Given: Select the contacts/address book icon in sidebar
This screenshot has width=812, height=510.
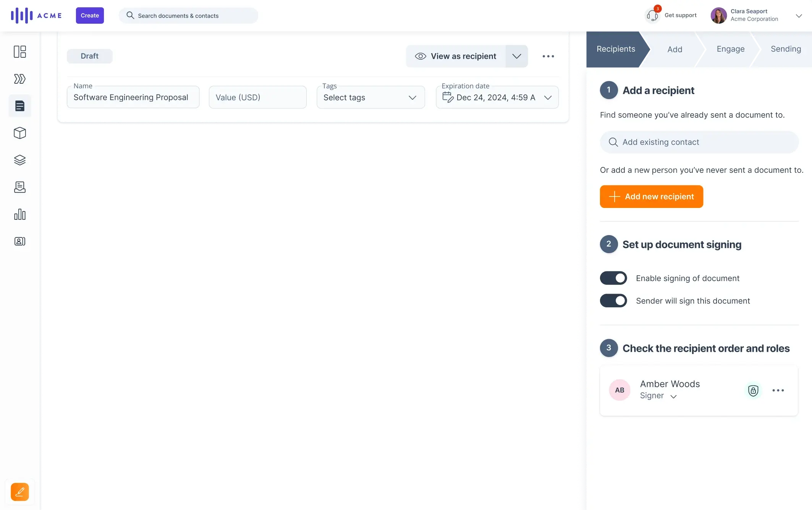Looking at the screenshot, I should [x=19, y=242].
